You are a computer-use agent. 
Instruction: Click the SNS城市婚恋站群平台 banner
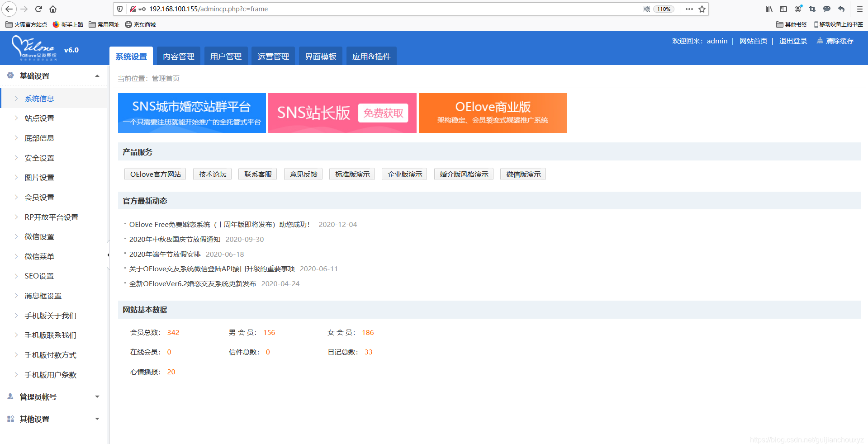click(x=192, y=113)
